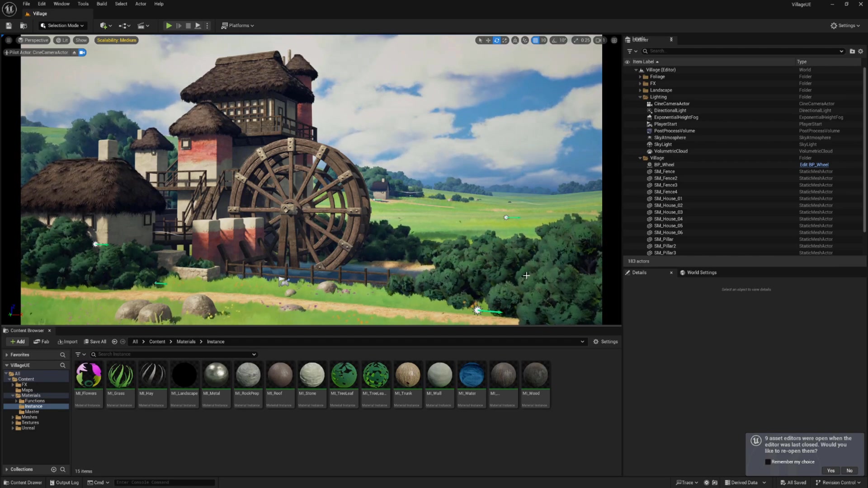Select the Scale tool in viewport toolbar
Screen dimensions: 868x488
(505, 40)
